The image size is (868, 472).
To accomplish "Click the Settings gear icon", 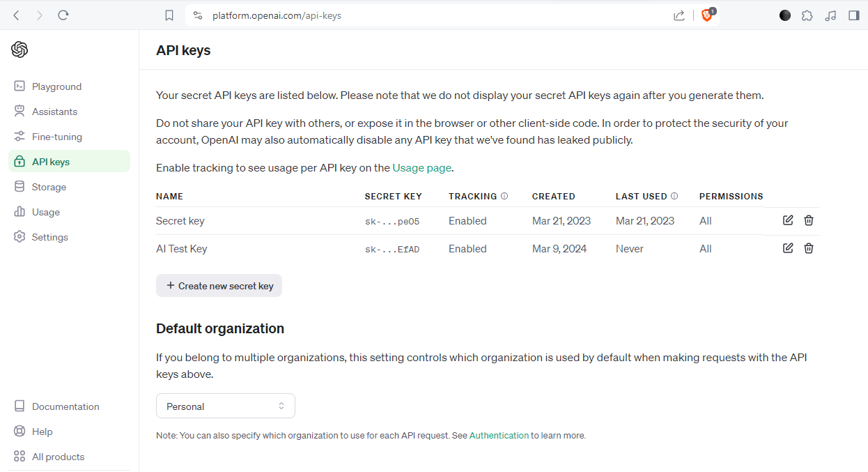I will pyautogui.click(x=20, y=237).
